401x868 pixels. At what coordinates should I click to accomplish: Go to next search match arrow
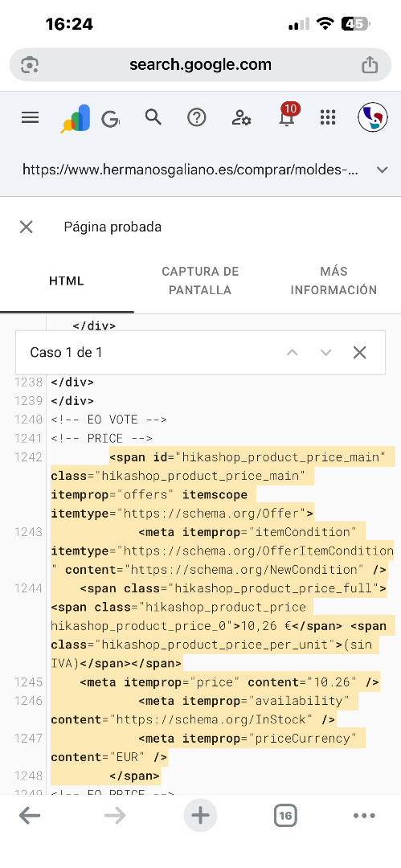(326, 353)
